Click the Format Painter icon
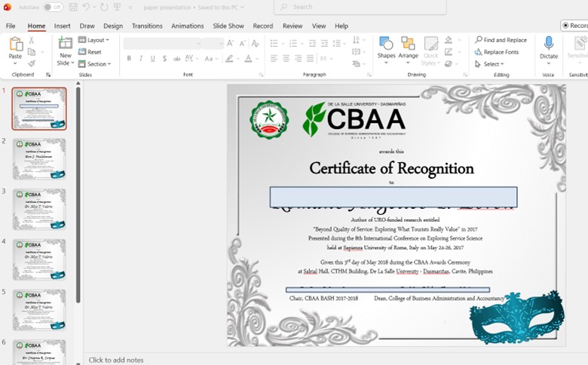588x365 pixels. click(x=32, y=63)
